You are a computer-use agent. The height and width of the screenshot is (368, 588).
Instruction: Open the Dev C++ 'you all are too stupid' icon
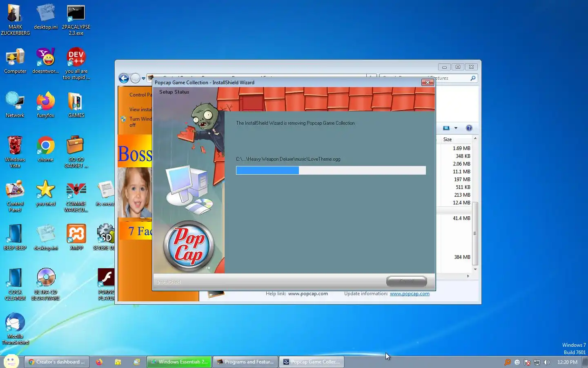(x=76, y=64)
